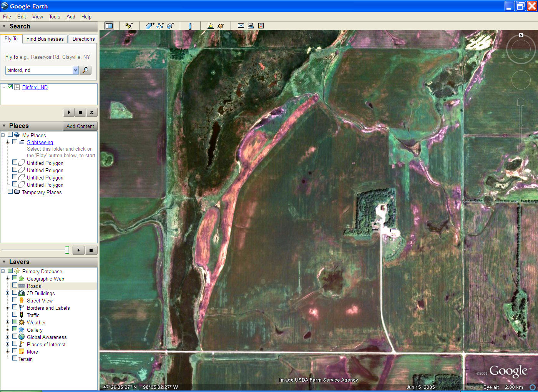Open the Tools menu

[x=55, y=17]
